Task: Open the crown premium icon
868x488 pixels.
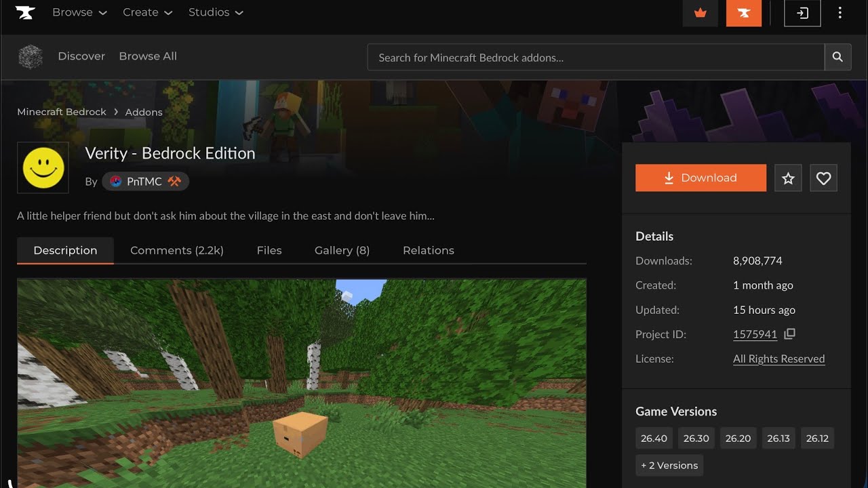Action: point(701,13)
